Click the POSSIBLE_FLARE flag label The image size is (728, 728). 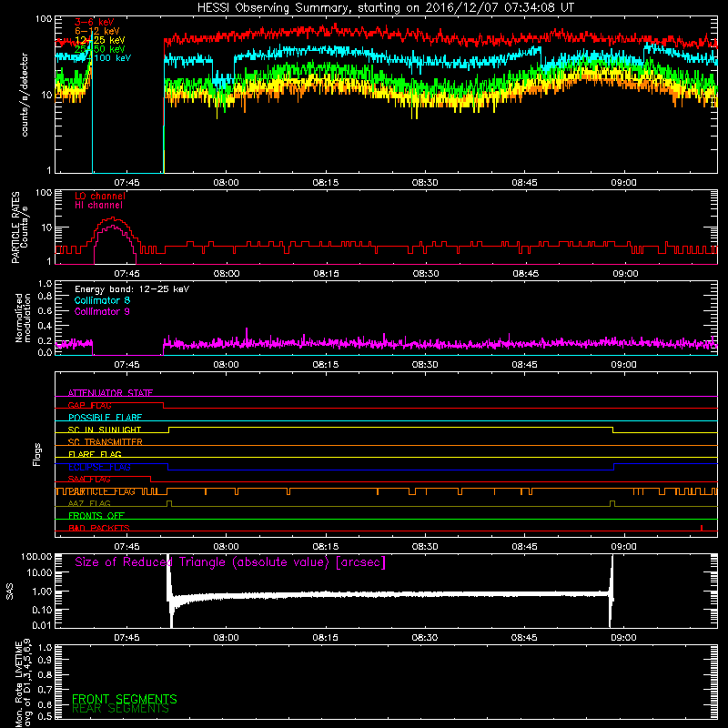[105, 418]
